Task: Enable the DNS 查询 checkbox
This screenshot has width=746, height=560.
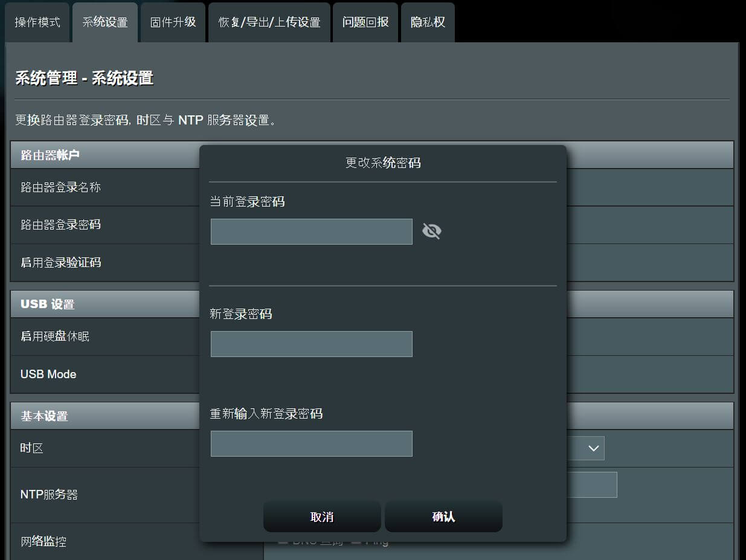Action: (284, 541)
